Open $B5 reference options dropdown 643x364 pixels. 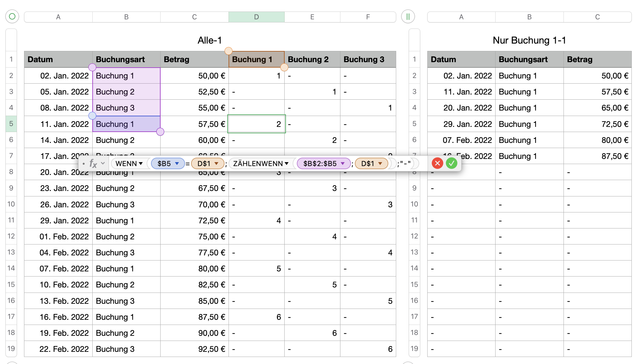pyautogui.click(x=177, y=163)
